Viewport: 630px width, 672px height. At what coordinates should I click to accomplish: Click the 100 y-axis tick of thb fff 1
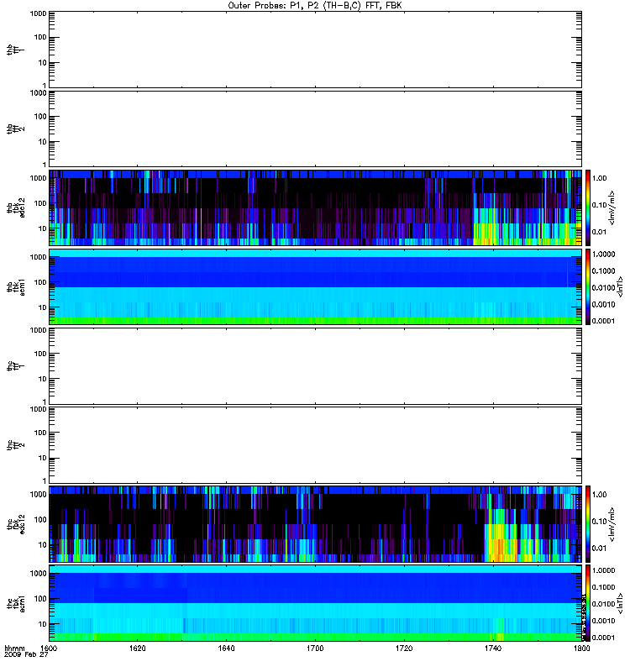point(40,37)
